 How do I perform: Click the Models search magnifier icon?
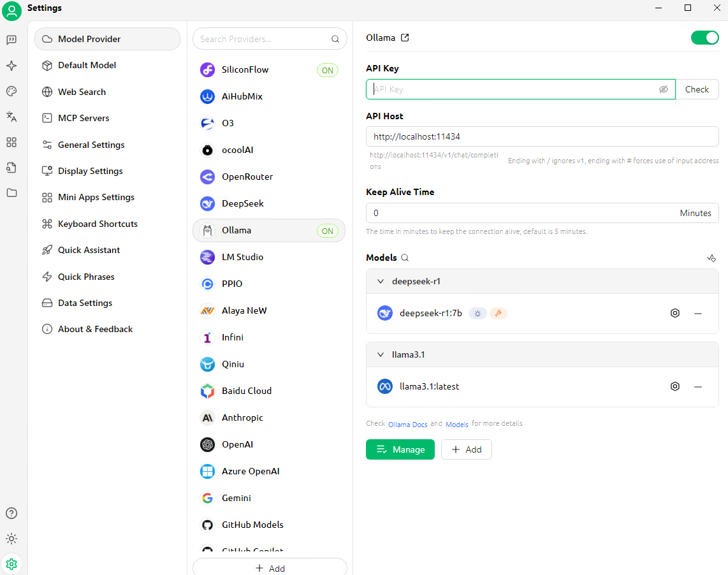pos(405,258)
